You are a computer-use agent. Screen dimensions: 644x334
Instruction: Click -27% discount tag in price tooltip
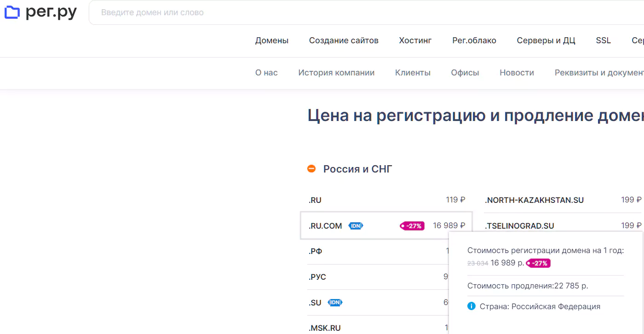click(538, 264)
